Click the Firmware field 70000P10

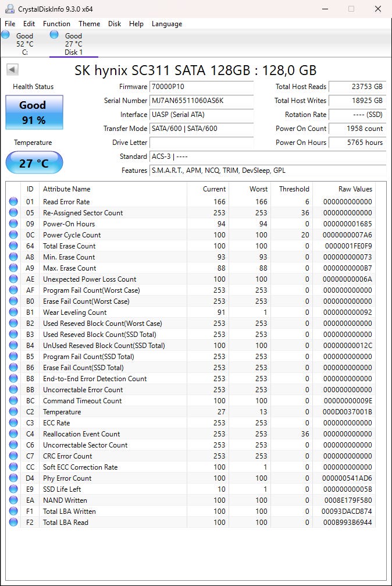pyautogui.click(x=201, y=87)
